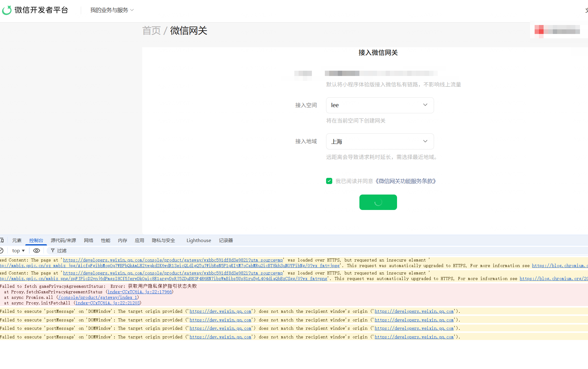Screen dimensions: 588x369
Task: Switch to the 元素 DevTools tab
Action: (17, 241)
